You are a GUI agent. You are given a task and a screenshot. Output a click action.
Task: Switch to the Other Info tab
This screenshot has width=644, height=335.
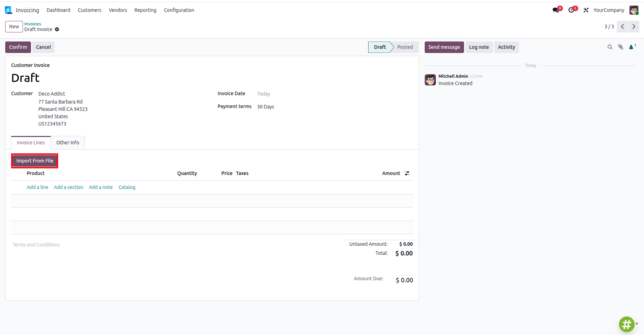click(x=68, y=143)
